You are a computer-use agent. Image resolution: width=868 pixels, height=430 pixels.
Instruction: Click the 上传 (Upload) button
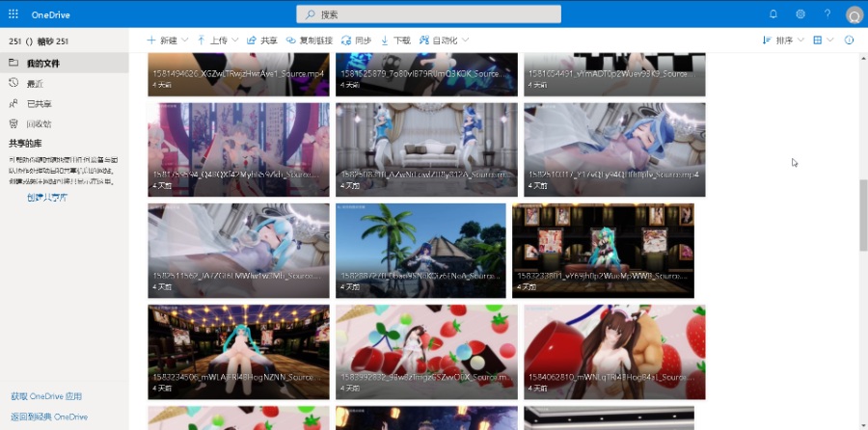point(212,40)
